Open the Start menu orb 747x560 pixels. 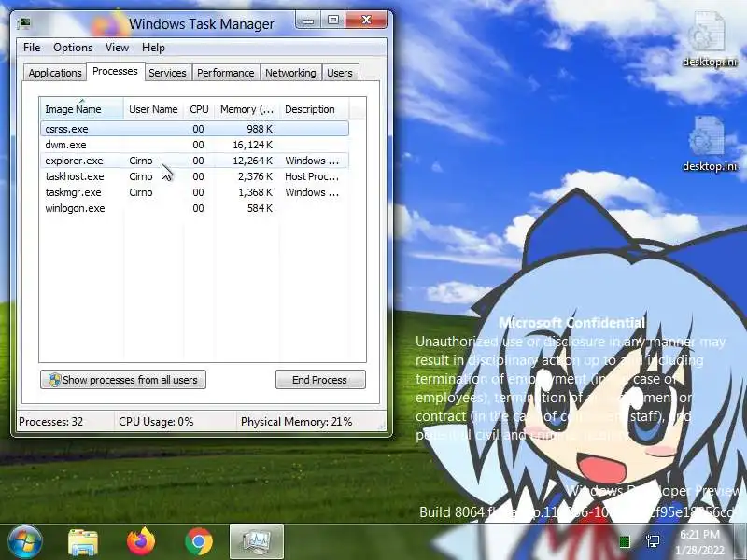click(24, 541)
